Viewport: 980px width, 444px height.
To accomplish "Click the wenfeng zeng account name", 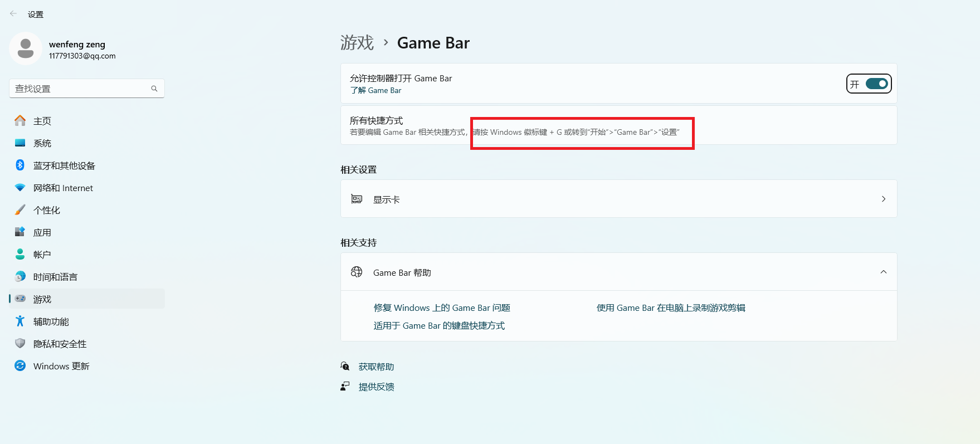I will tap(77, 44).
